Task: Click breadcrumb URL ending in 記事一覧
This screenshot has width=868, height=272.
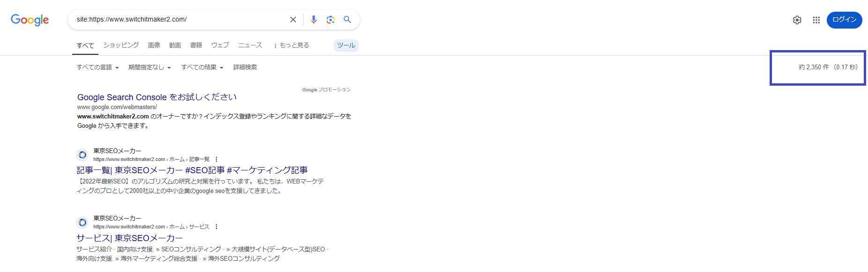Action: tap(151, 159)
